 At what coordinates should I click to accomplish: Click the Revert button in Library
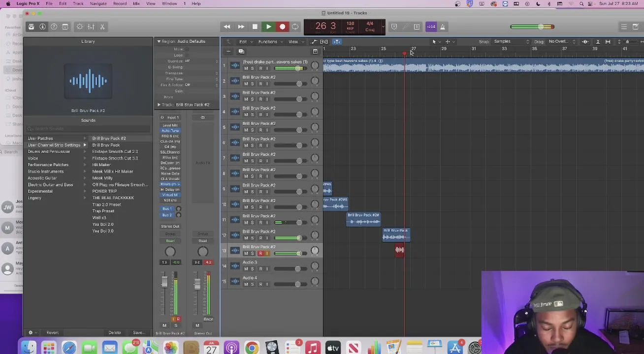tap(52, 332)
